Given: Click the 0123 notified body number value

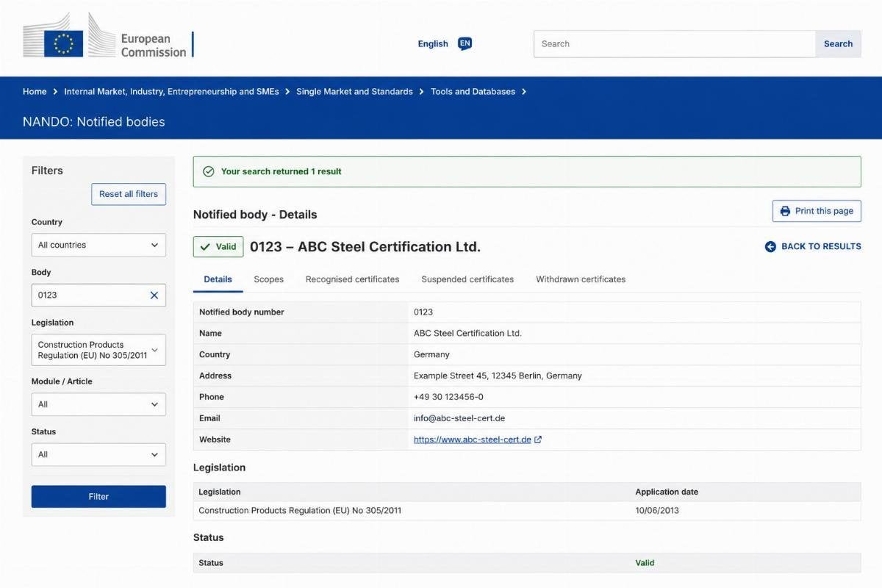Looking at the screenshot, I should coord(423,312).
